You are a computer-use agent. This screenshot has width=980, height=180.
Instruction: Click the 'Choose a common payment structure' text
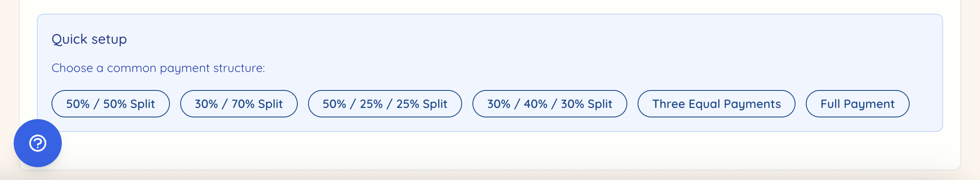tap(158, 68)
